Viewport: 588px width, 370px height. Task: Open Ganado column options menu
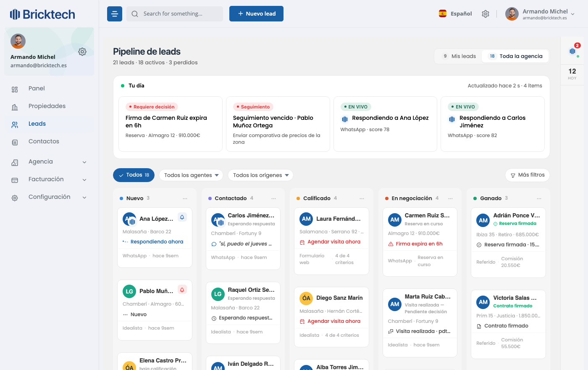click(x=539, y=198)
